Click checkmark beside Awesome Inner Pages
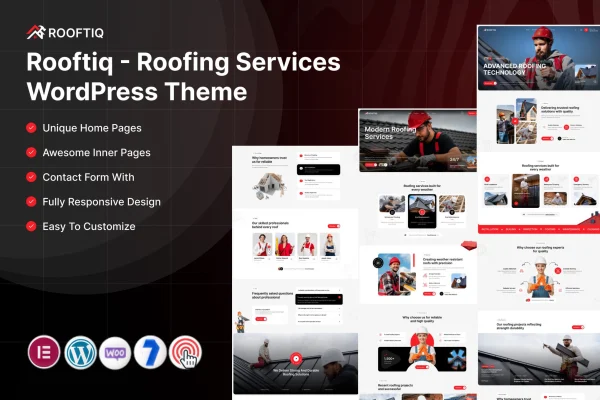This screenshot has width=600, height=400. [x=31, y=152]
